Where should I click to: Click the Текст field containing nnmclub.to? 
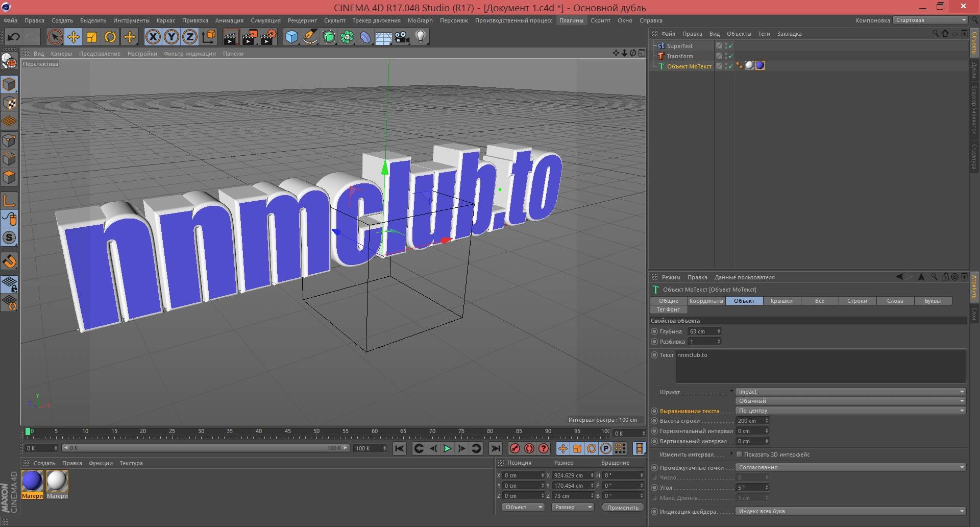click(x=821, y=366)
